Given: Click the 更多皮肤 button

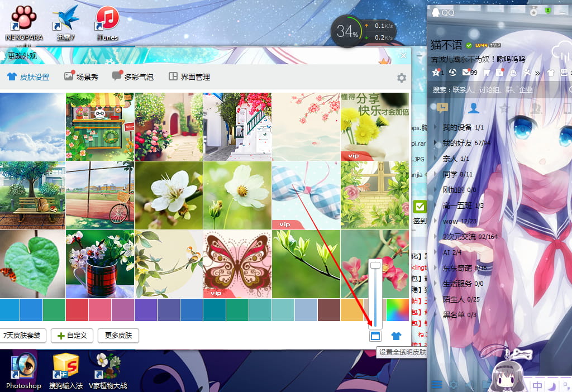Looking at the screenshot, I should pos(118,336).
